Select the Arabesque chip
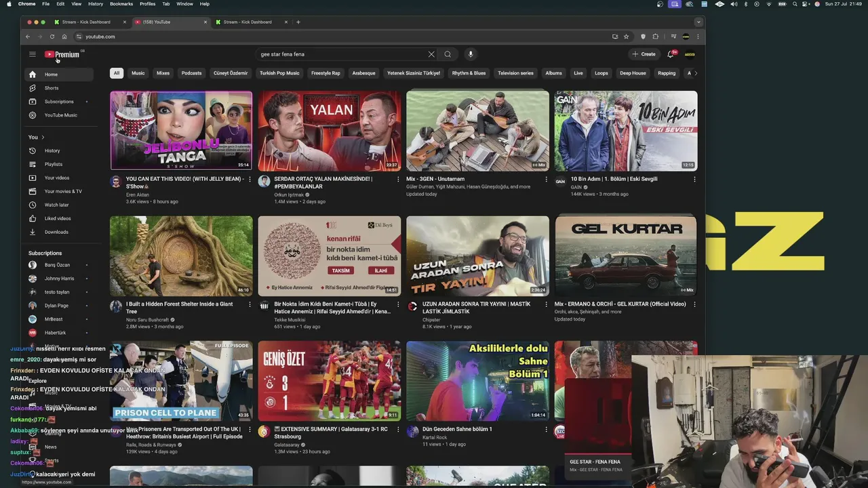 [x=363, y=73]
